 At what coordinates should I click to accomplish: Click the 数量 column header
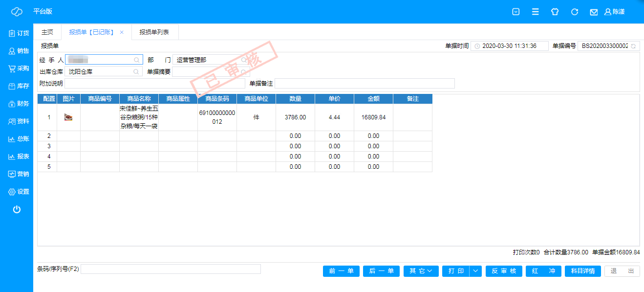pyautogui.click(x=296, y=99)
